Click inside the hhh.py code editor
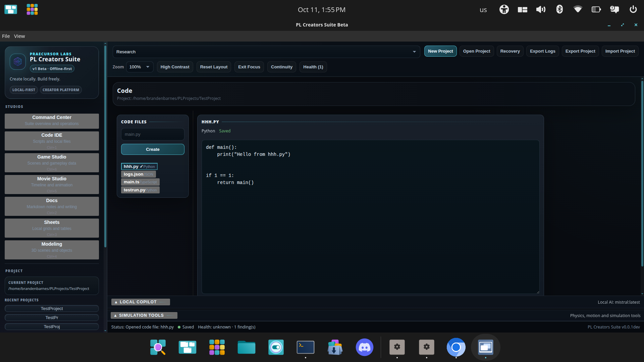Viewport: 644px width, 362px height. pyautogui.click(x=370, y=217)
